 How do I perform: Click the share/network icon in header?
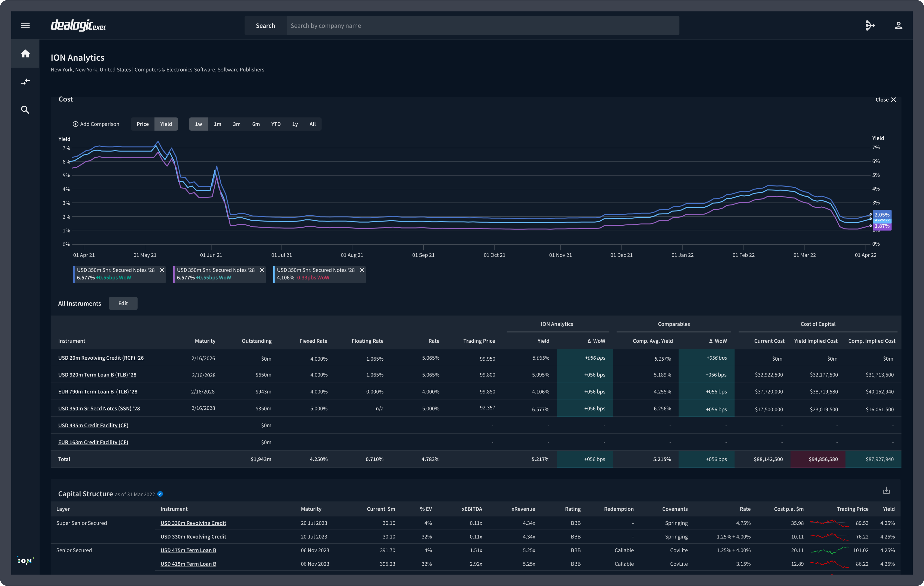coord(870,26)
